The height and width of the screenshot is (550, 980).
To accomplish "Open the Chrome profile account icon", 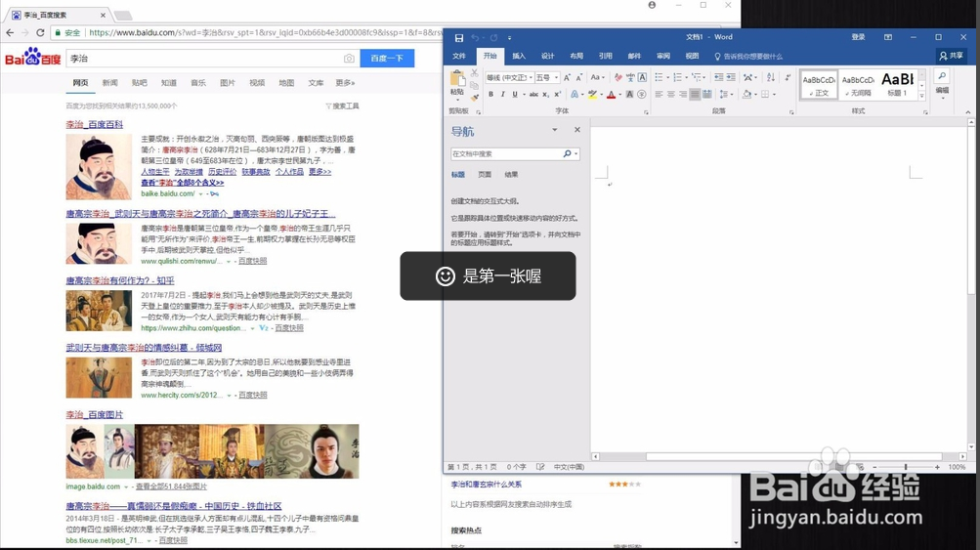I will pyautogui.click(x=652, y=5).
